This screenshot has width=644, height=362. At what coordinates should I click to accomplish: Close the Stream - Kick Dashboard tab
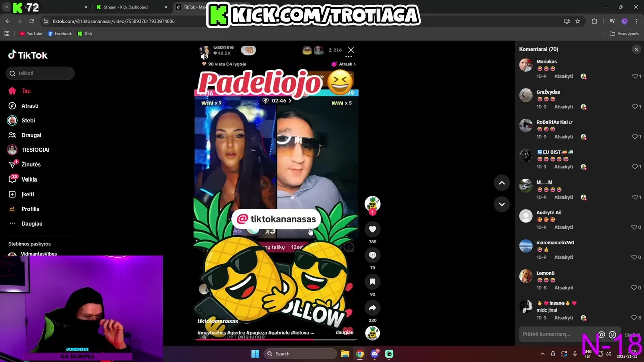pos(166,7)
